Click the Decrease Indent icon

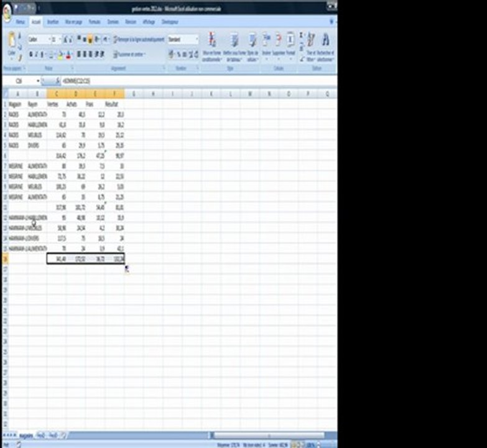coord(96,54)
